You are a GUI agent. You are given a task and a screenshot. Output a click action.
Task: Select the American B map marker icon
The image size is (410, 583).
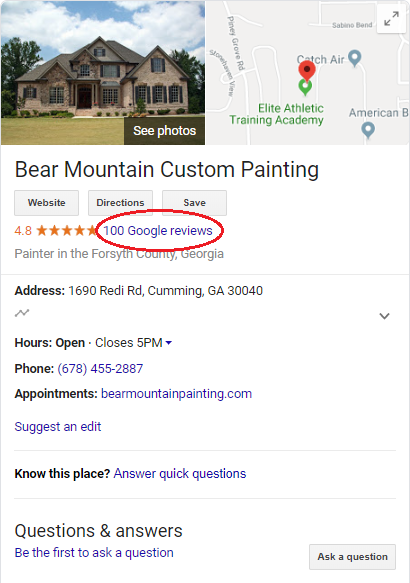tap(368, 130)
